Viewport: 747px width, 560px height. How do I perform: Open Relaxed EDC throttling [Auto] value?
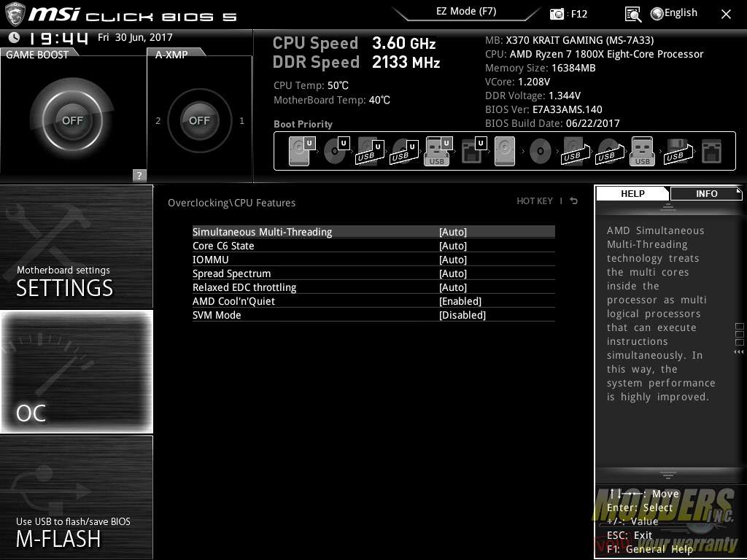[x=453, y=287]
